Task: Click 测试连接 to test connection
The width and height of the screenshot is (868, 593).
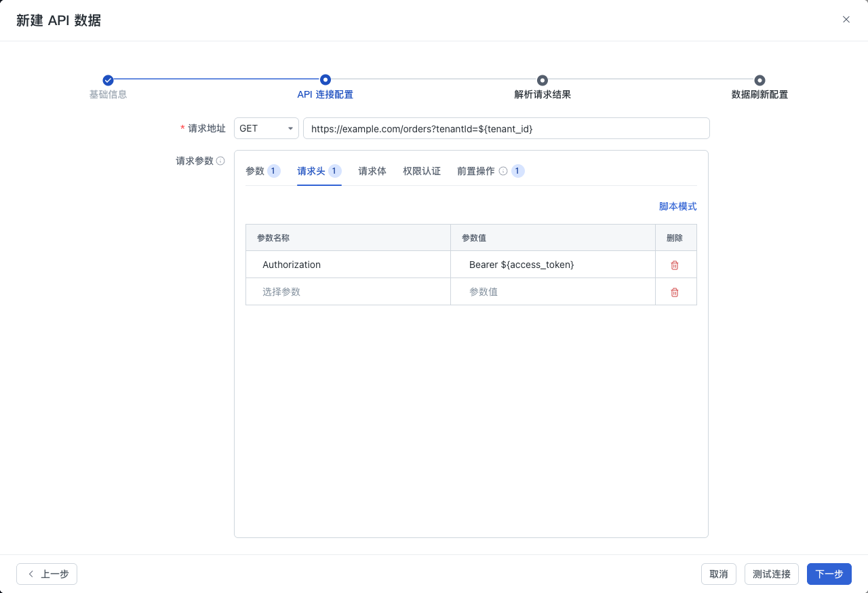Action: pyautogui.click(x=772, y=574)
